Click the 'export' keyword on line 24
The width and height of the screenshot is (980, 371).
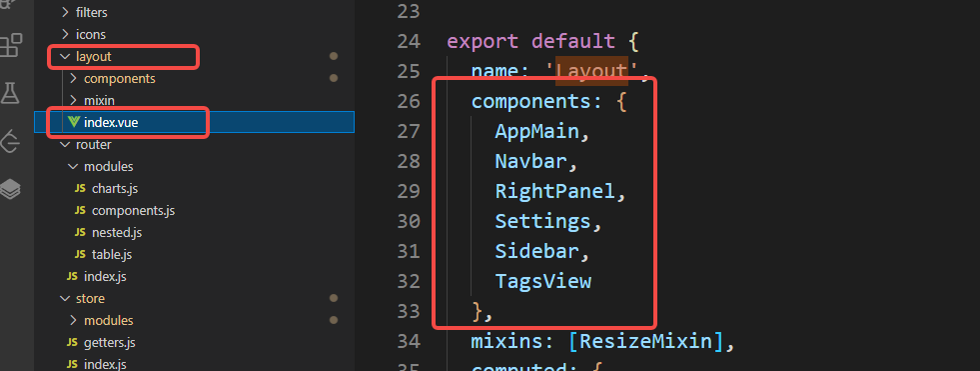tap(483, 42)
